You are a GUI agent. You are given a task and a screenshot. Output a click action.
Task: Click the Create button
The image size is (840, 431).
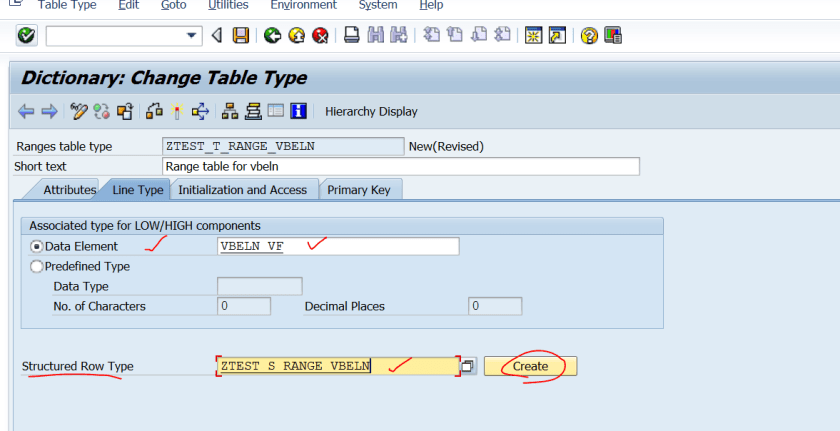530,366
